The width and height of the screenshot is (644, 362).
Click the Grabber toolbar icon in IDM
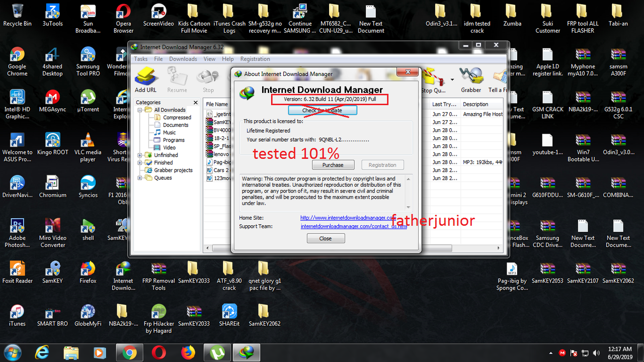point(470,80)
